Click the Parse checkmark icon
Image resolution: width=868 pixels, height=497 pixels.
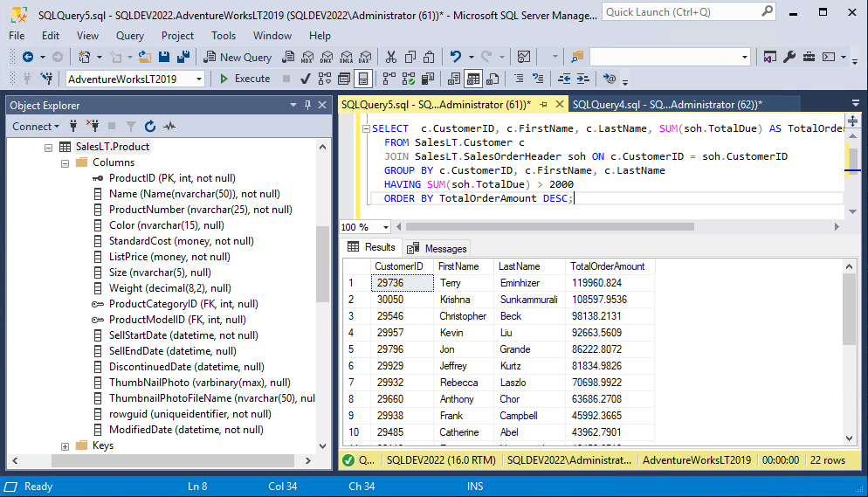(x=305, y=79)
